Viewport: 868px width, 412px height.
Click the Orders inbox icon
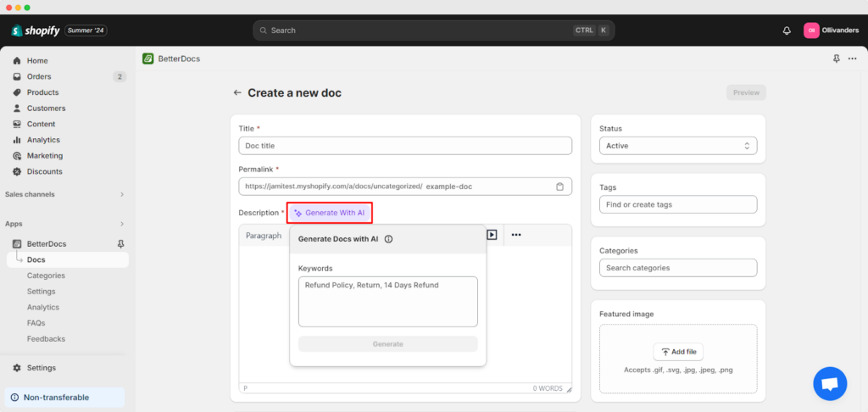[x=17, y=76]
